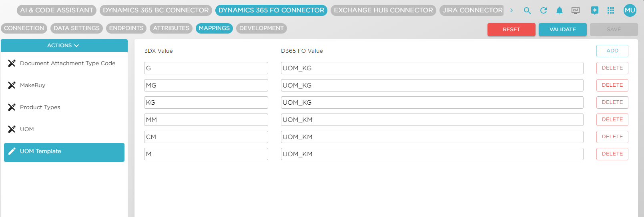Delete the MG mapping row
This screenshot has width=644, height=217.
[x=612, y=85]
